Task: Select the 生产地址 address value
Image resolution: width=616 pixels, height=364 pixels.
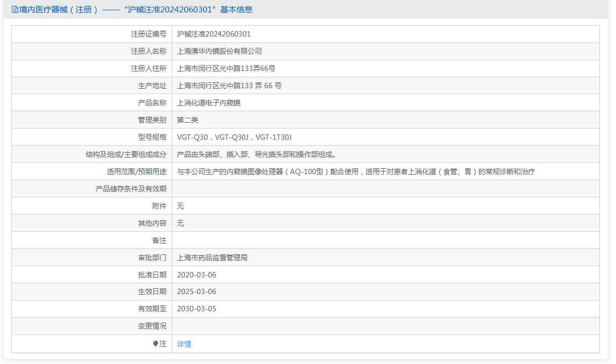Action: (229, 85)
